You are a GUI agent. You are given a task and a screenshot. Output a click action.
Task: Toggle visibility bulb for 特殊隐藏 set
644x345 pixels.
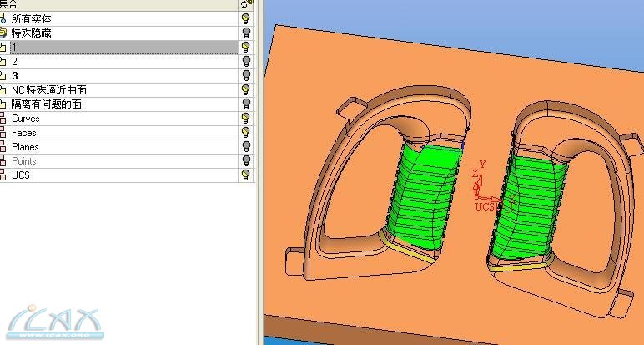coord(245,33)
